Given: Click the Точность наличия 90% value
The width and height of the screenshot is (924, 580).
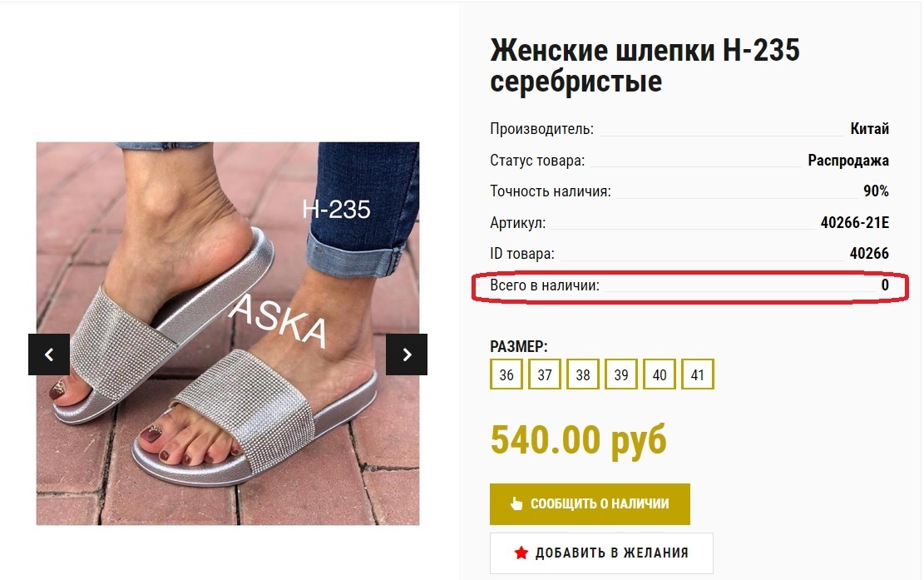Looking at the screenshot, I should 876,191.
